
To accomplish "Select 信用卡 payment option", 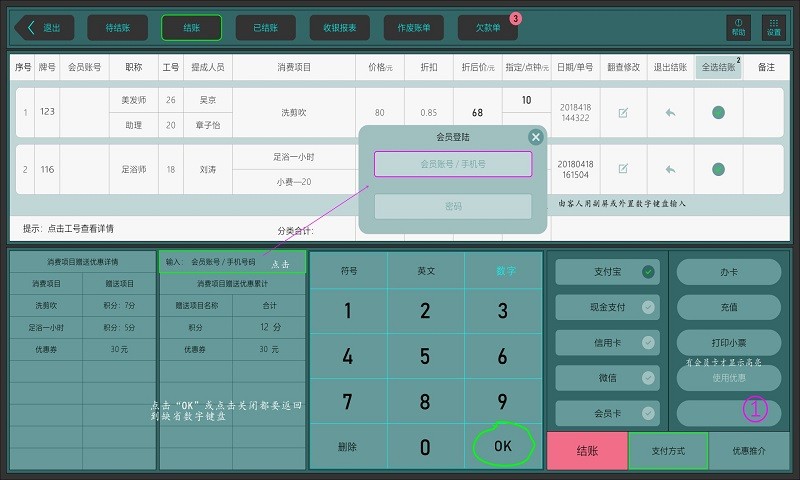I will pos(607,343).
